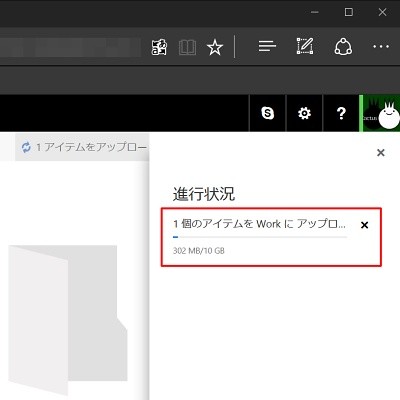Open Skype from the header bar

(267, 113)
